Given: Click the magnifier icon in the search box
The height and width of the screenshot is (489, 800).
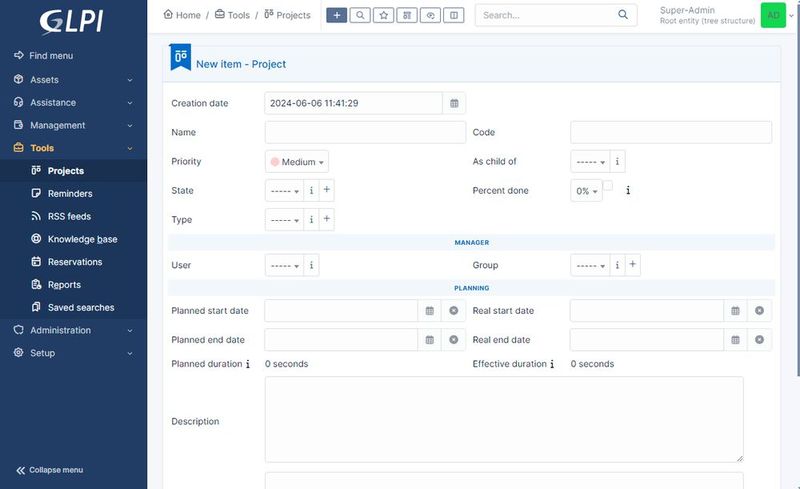Looking at the screenshot, I should (x=623, y=15).
